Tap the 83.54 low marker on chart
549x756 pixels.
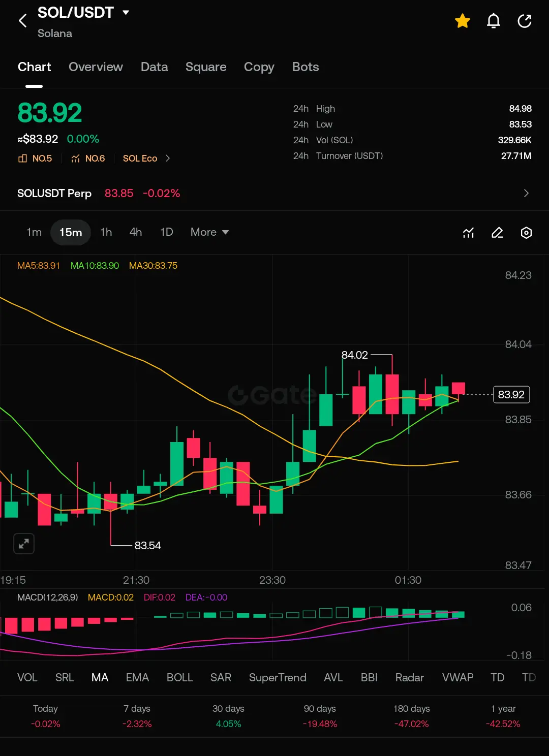click(x=148, y=546)
